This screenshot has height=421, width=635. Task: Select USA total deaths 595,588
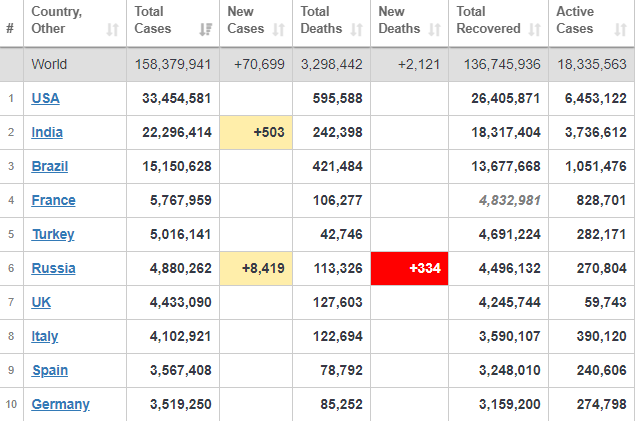coord(337,98)
